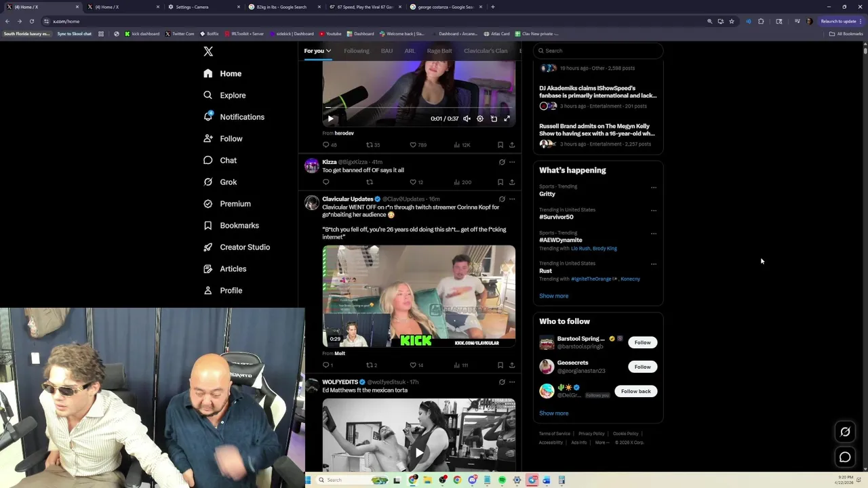Viewport: 868px width, 488px height.
Task: Open Spotify from the taskbar
Action: click(502, 480)
